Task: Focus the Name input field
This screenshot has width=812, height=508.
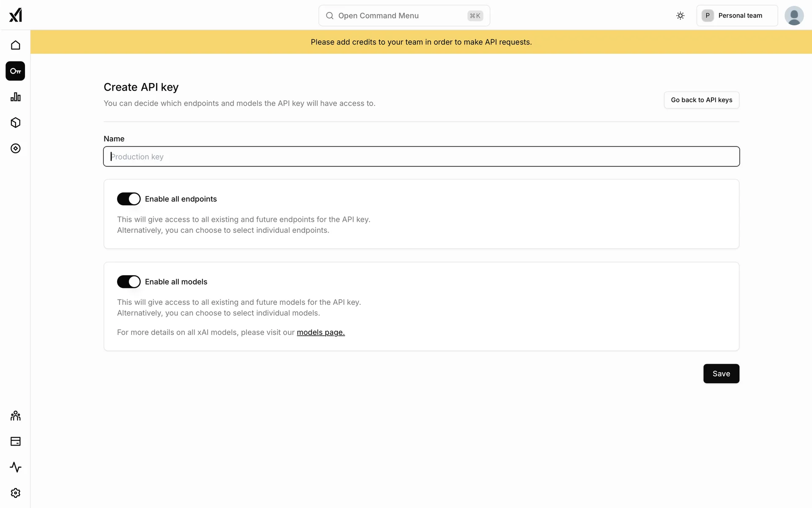Action: click(421, 157)
